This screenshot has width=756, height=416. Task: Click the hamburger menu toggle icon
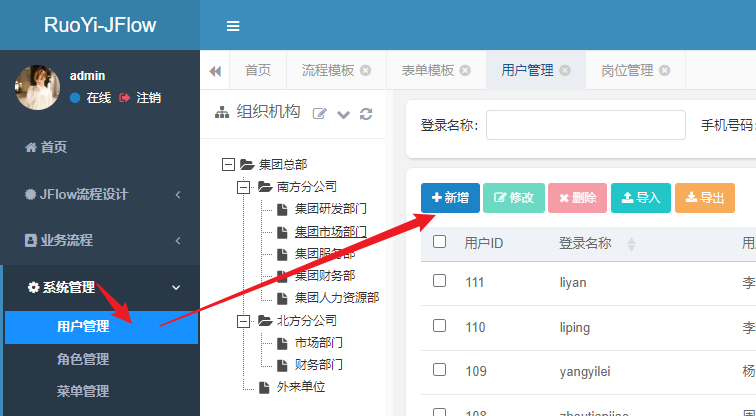point(233,26)
